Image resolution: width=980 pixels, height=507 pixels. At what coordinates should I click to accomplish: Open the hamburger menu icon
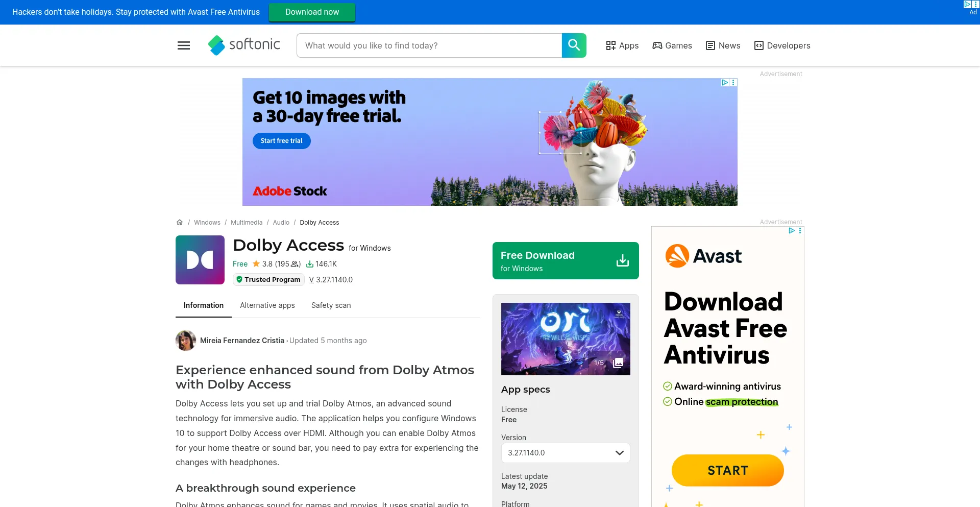pos(184,45)
